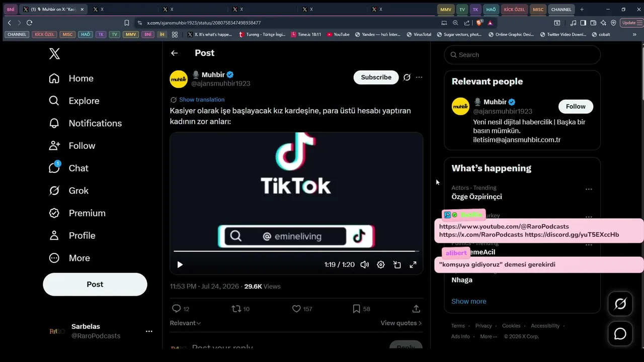Open Brave Shields lion icon
The width and height of the screenshot is (644, 362).
[479, 23]
